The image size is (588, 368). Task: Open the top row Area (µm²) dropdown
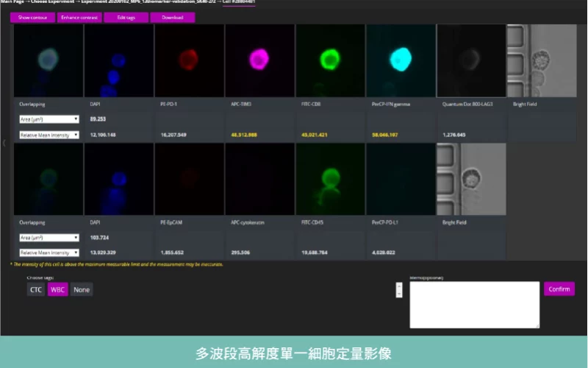point(49,119)
